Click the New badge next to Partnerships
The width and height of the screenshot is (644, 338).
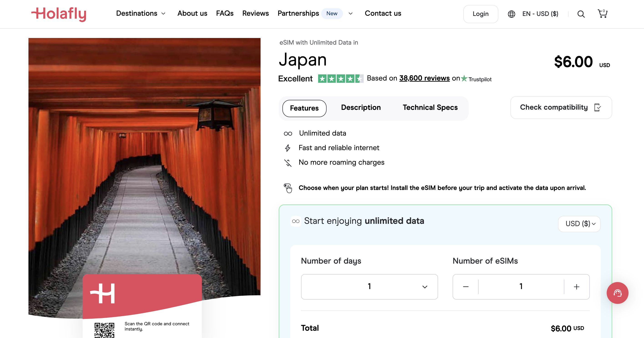pos(332,13)
